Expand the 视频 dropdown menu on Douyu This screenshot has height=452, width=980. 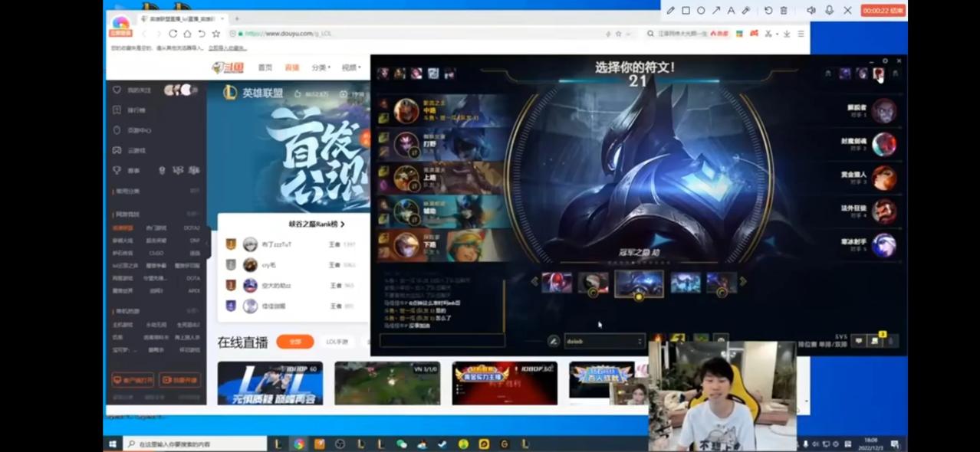click(351, 67)
